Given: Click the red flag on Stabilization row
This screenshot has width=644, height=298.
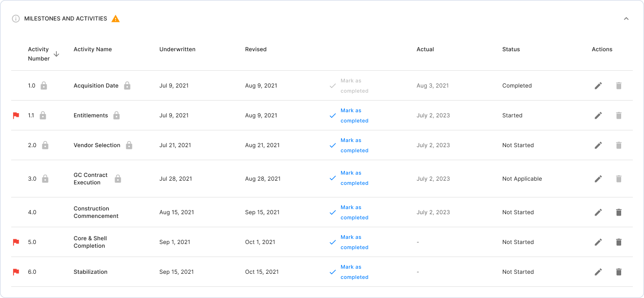Looking at the screenshot, I should (16, 272).
